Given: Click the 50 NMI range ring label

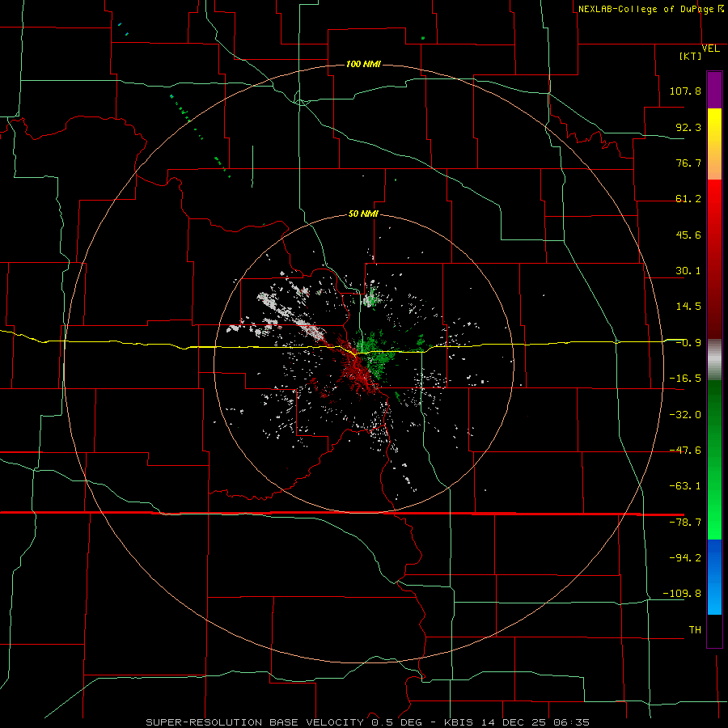Looking at the screenshot, I should (363, 214).
